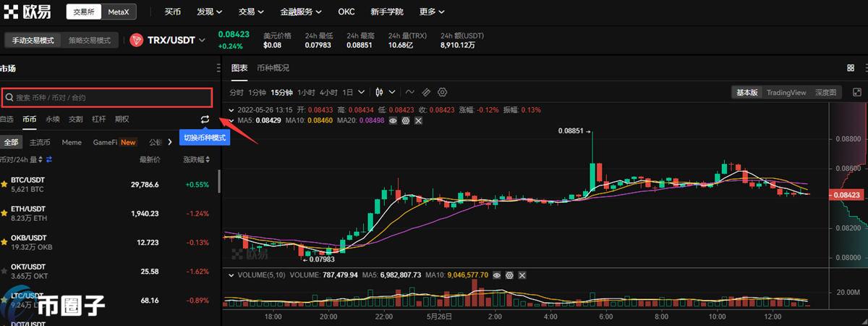Click the switch coin mode swap icon

click(x=205, y=119)
